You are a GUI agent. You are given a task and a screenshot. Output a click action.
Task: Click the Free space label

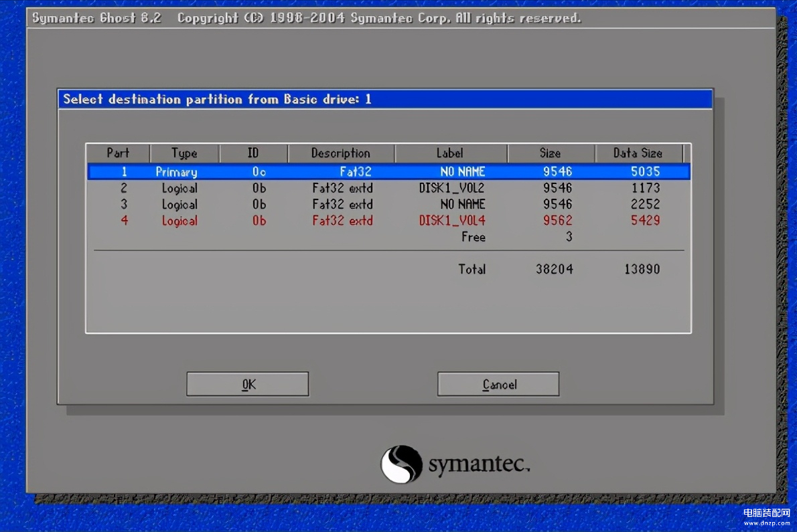tap(474, 237)
